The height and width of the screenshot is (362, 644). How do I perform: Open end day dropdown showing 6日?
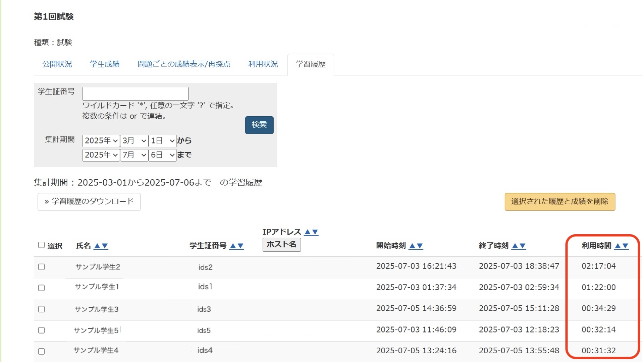pyautogui.click(x=162, y=155)
